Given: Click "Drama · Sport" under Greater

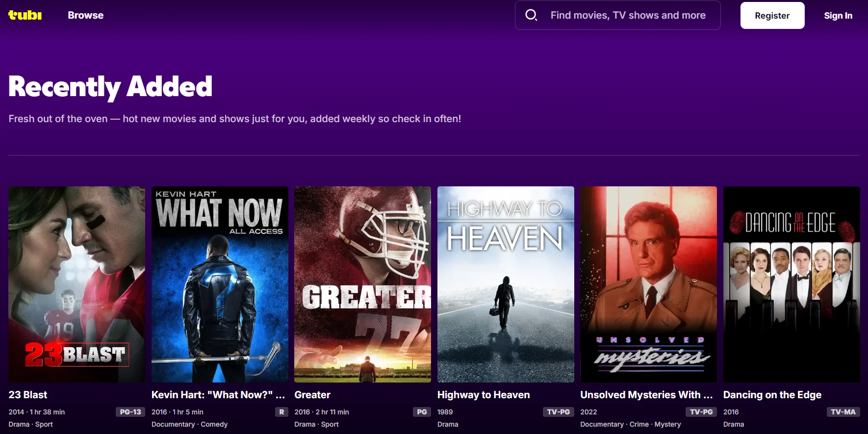Looking at the screenshot, I should click(316, 424).
